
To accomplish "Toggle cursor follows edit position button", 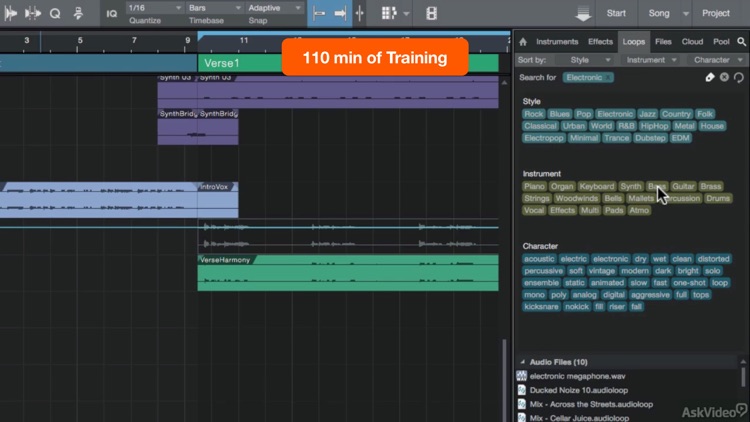I will [360, 13].
